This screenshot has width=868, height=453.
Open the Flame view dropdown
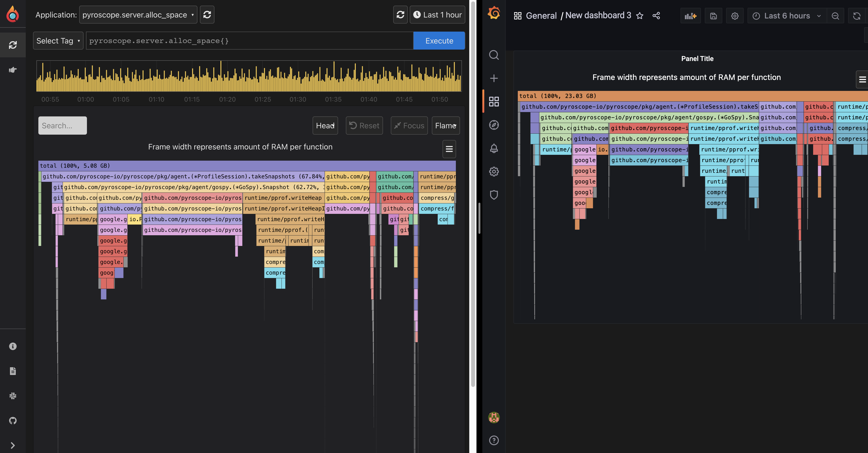point(446,125)
